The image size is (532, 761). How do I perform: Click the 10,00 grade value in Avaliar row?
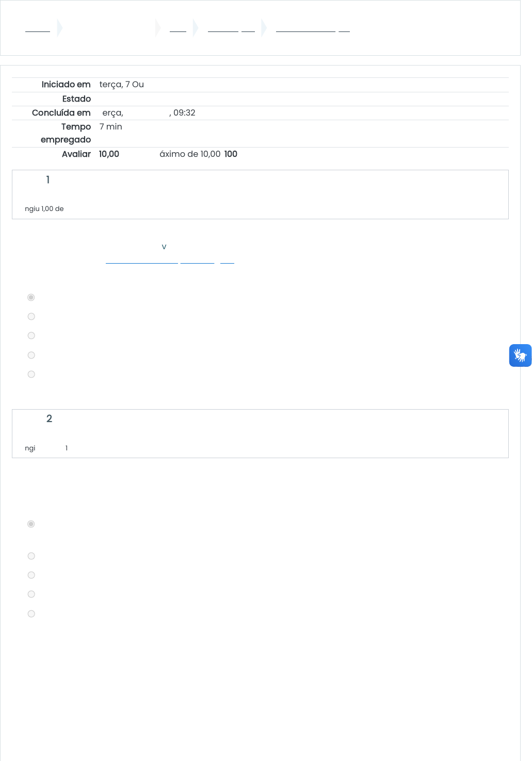click(x=109, y=154)
